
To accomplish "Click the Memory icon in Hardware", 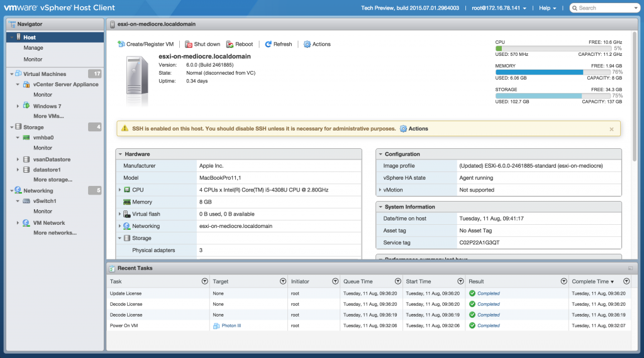I will click(x=127, y=202).
